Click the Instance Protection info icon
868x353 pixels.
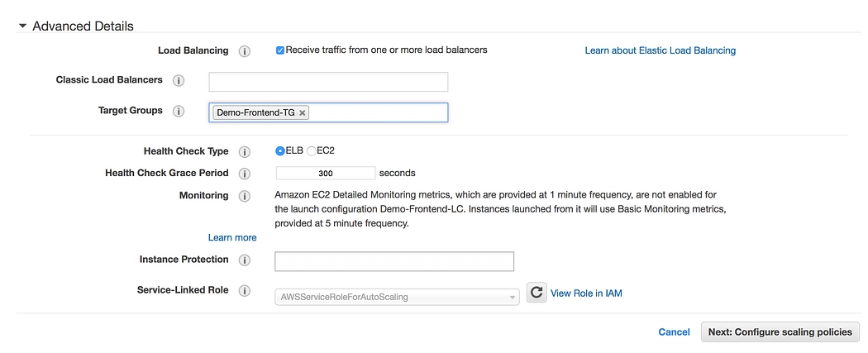point(245,260)
